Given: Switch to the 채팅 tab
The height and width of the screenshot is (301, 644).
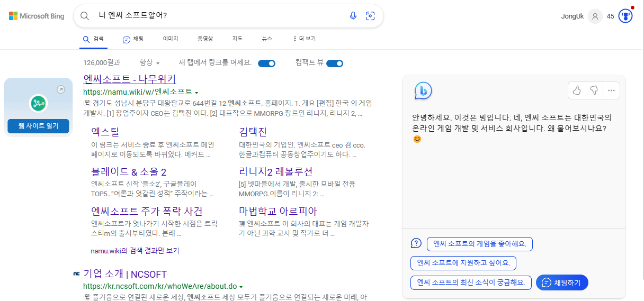Looking at the screenshot, I should point(133,39).
